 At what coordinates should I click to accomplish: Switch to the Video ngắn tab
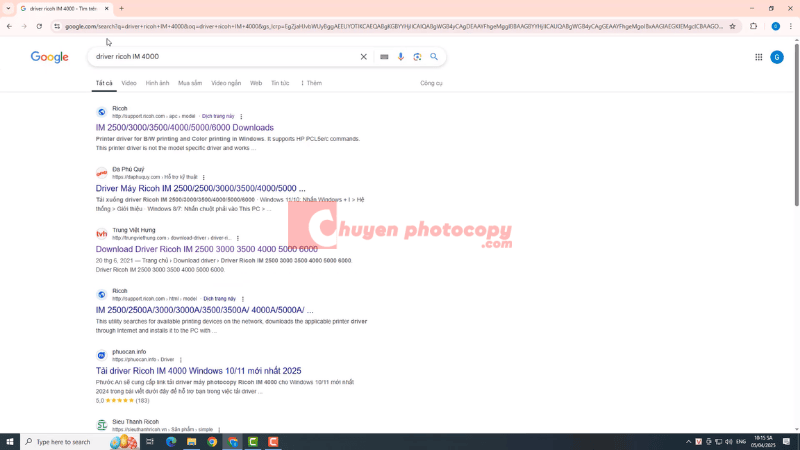tap(226, 83)
